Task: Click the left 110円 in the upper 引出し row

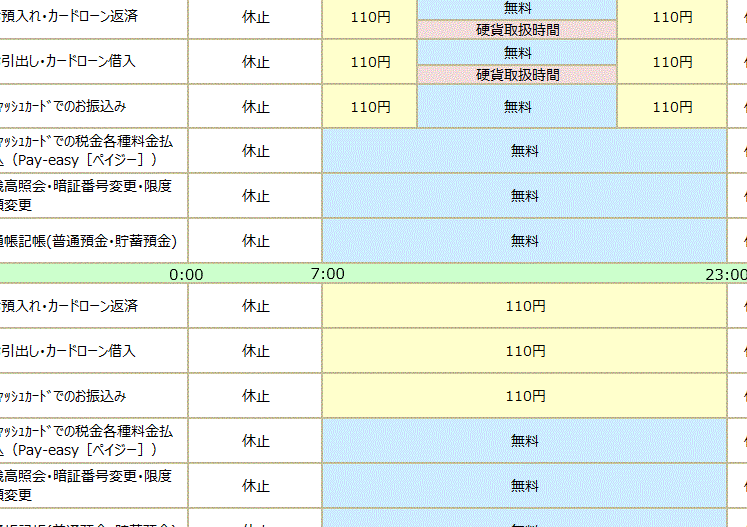Action: (370, 62)
